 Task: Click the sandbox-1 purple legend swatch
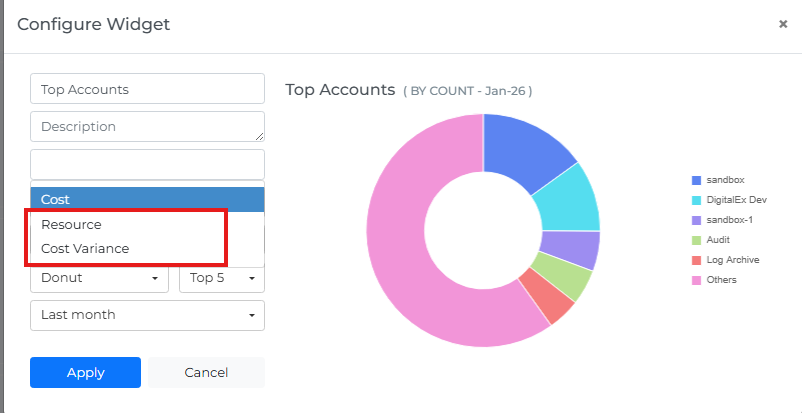point(696,220)
